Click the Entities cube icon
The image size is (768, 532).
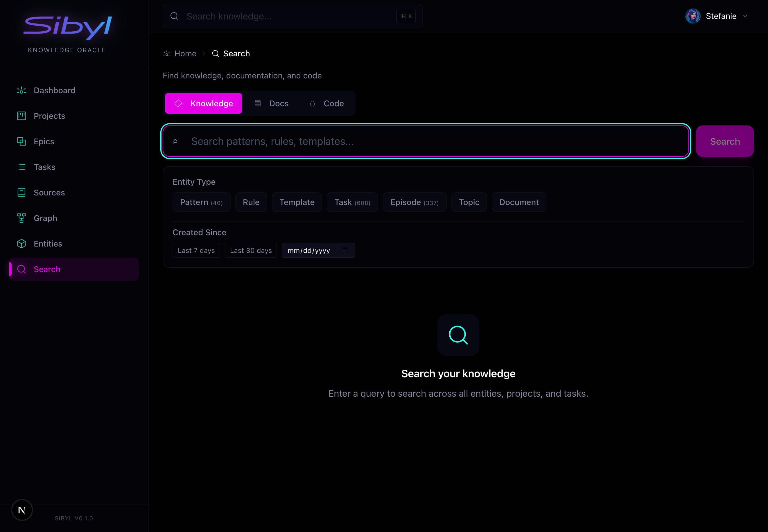[21, 244]
